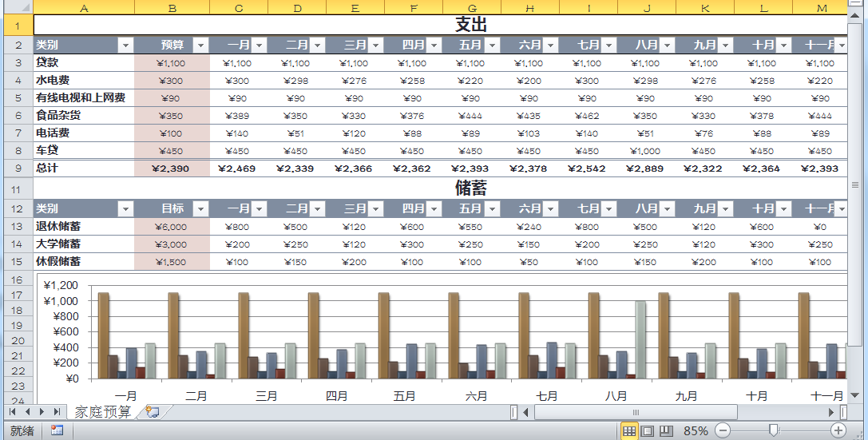This screenshot has height=440, width=868.
Task: Select the ¥3,000 target cell
Action: pos(172,244)
